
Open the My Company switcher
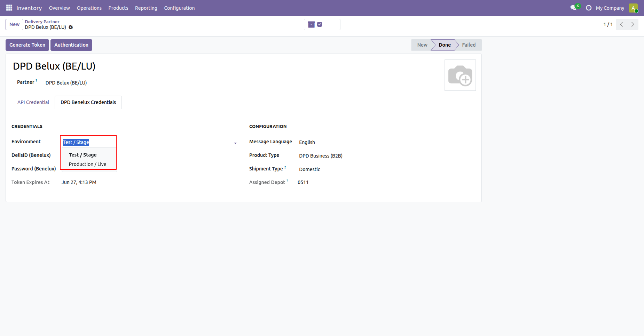[x=610, y=8]
